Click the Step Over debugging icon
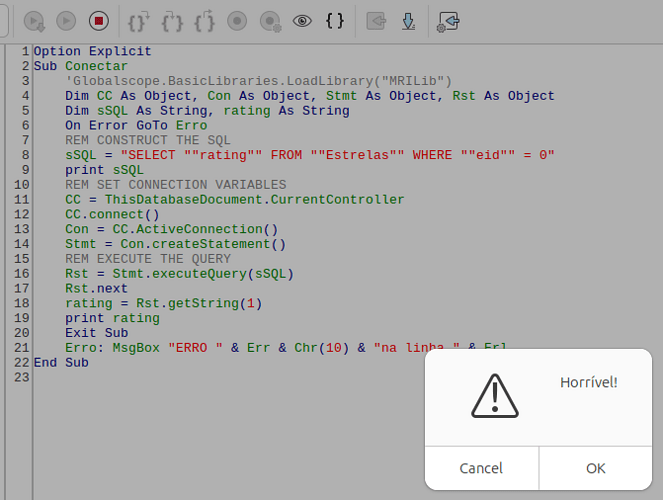 pyautogui.click(x=172, y=20)
